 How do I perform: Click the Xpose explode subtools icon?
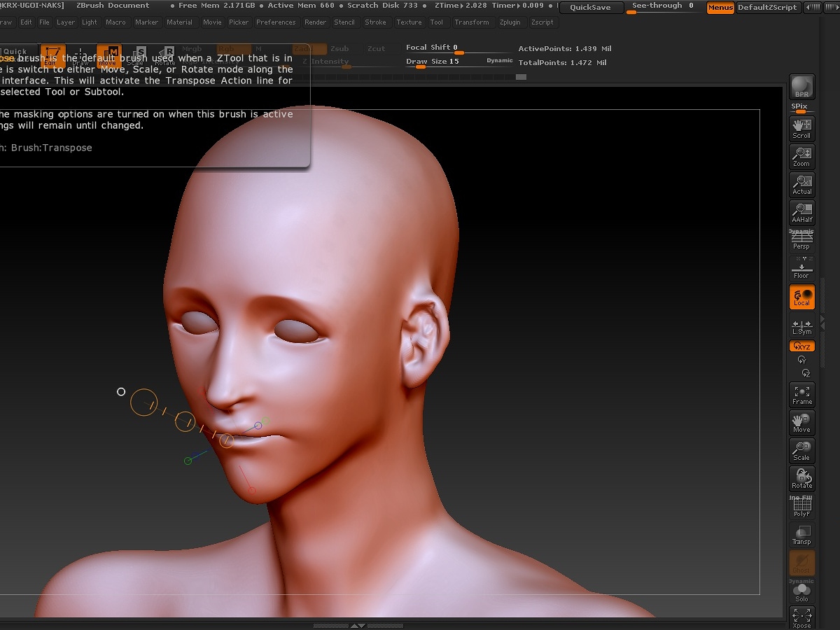tap(801, 618)
